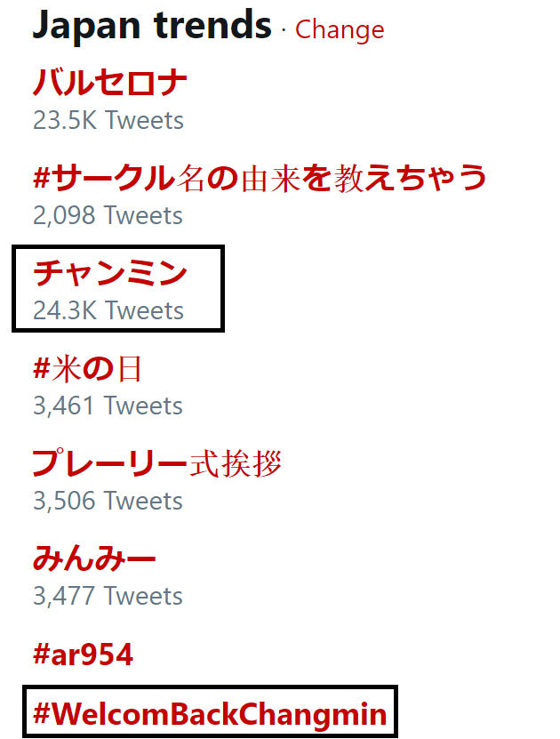The image size is (560, 739).
Task: Click the 24.3K number under チャンミン
Action: (x=65, y=310)
